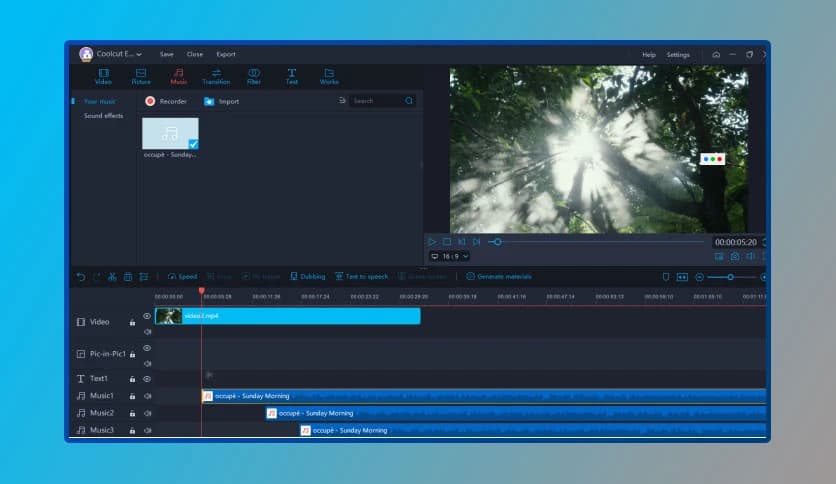Open the sort list icon beside Search
The height and width of the screenshot is (484, 836).
click(x=343, y=101)
